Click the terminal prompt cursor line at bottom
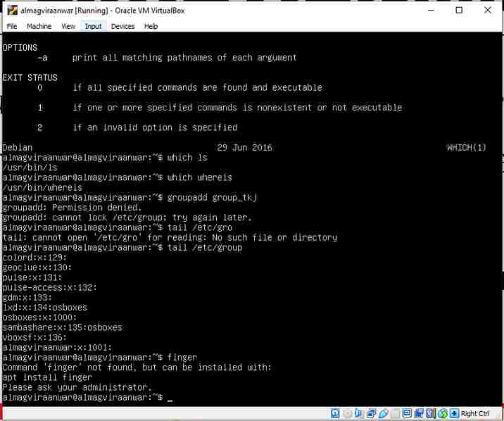This screenshot has height=421, width=504. [x=87, y=397]
